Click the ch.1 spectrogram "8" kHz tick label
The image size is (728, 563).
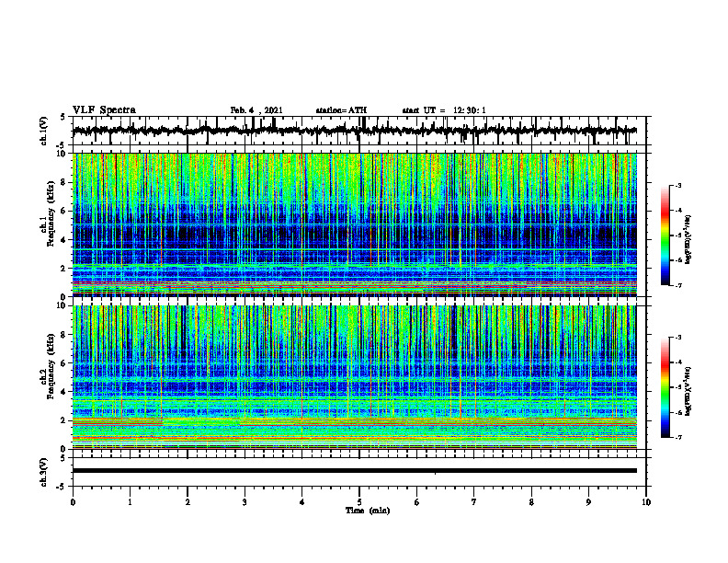click(x=64, y=182)
